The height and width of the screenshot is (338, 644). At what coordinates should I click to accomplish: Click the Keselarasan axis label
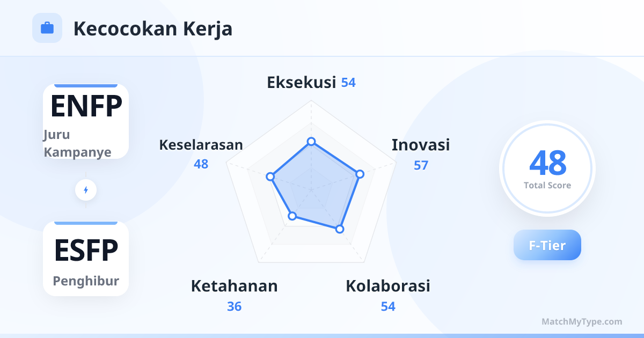click(201, 145)
